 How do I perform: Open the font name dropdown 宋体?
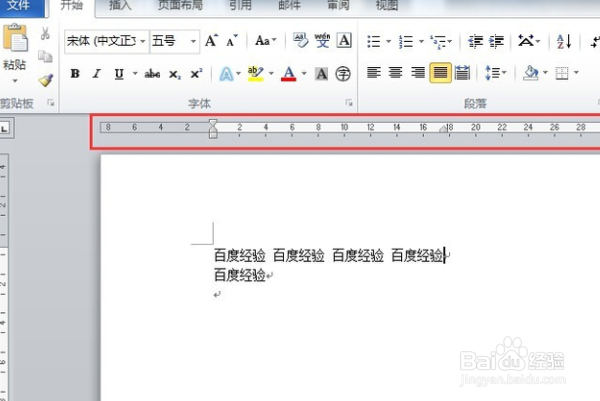143,41
